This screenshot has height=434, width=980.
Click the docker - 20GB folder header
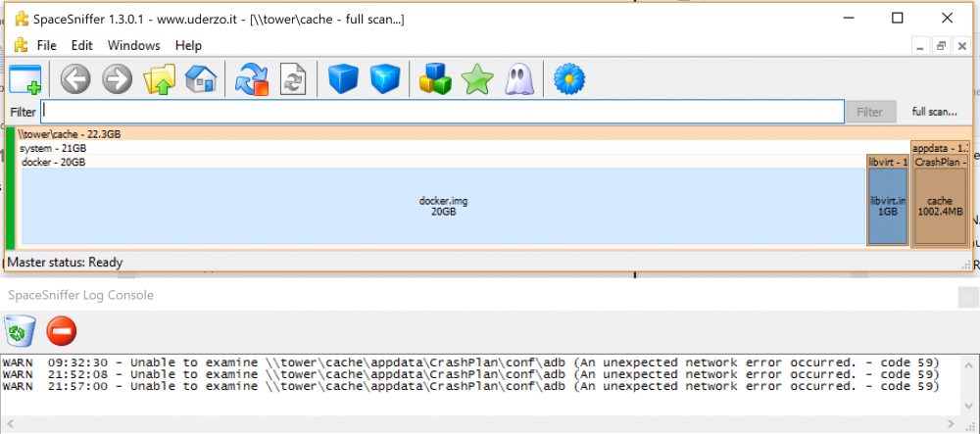pyautogui.click(x=443, y=162)
